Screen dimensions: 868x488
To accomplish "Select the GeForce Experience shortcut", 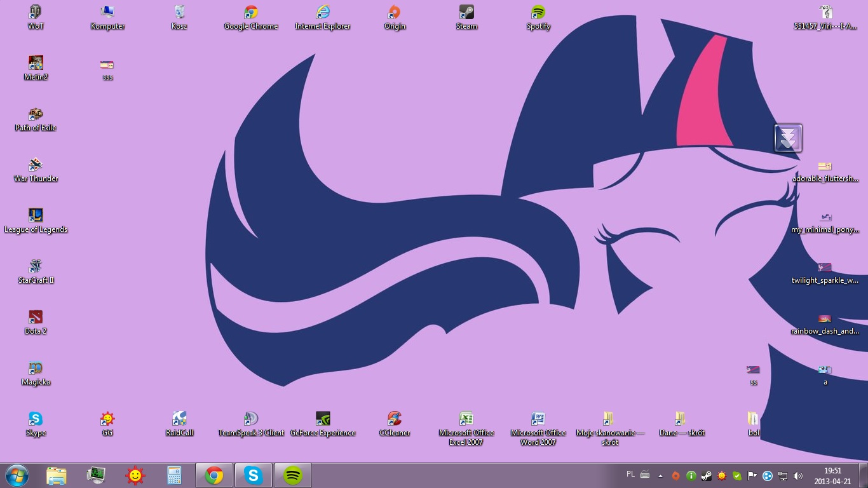I will 323,424.
